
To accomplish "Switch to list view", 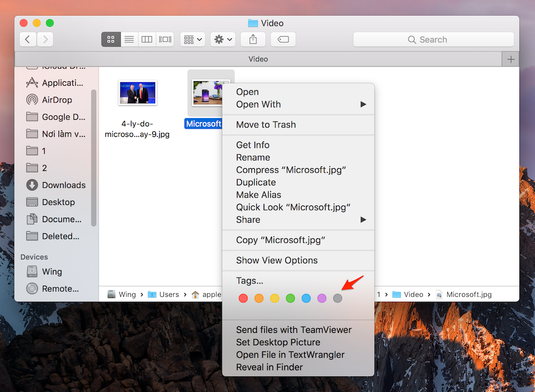I will tap(129, 39).
